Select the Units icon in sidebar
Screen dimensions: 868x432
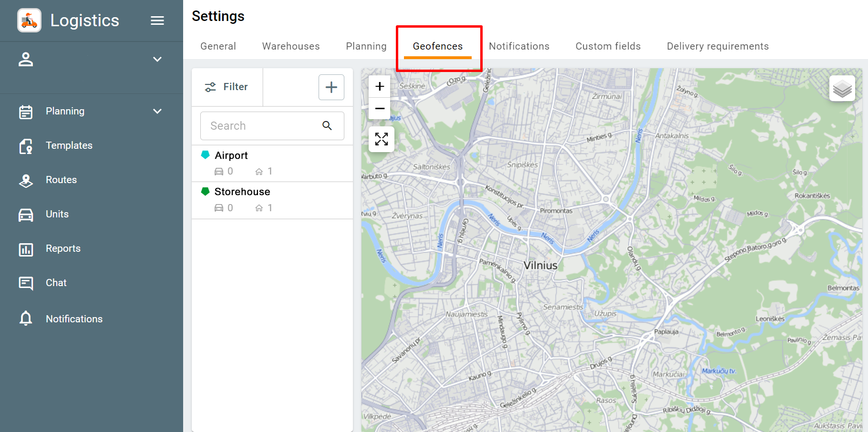tap(26, 214)
